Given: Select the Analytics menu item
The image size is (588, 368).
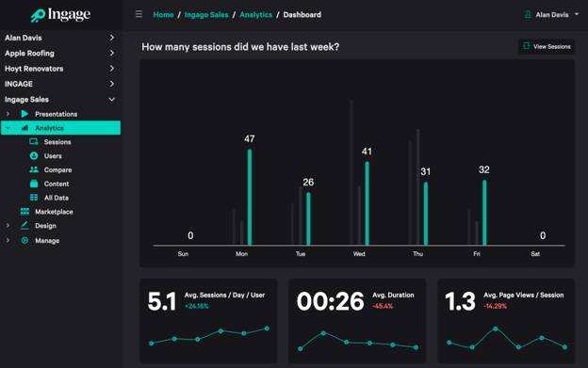Looking at the screenshot, I should point(60,128).
